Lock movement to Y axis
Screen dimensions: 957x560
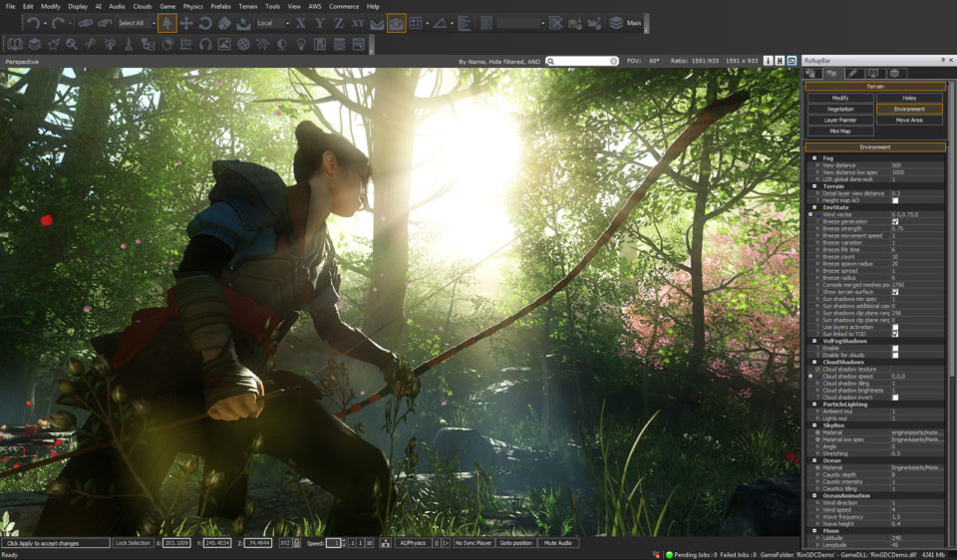point(320,23)
